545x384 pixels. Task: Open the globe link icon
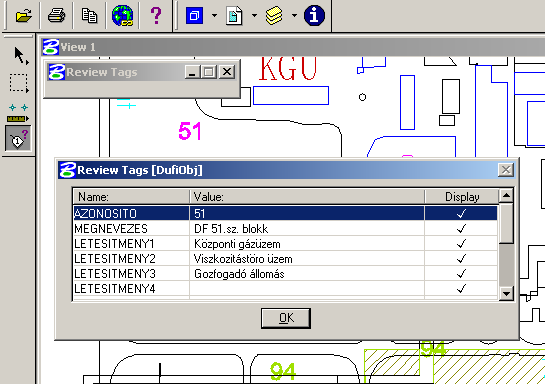point(122,16)
